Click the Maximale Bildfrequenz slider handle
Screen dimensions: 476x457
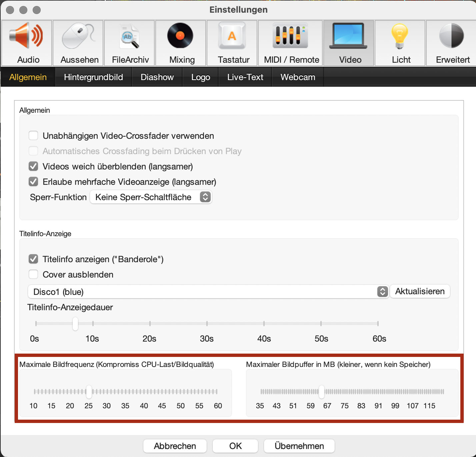click(89, 392)
